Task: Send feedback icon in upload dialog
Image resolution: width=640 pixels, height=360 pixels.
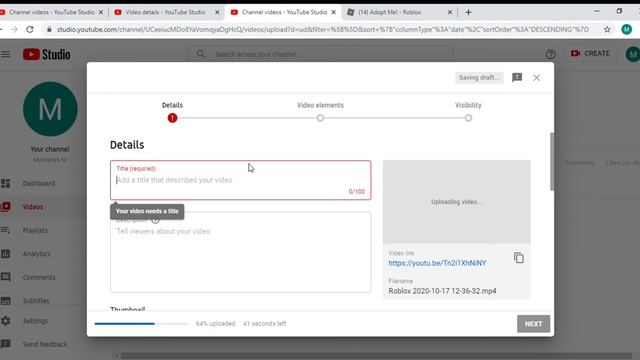Action: (x=517, y=78)
